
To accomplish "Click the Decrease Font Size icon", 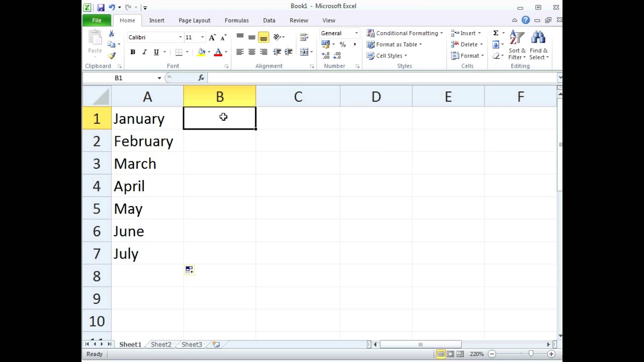I will [x=223, y=37].
